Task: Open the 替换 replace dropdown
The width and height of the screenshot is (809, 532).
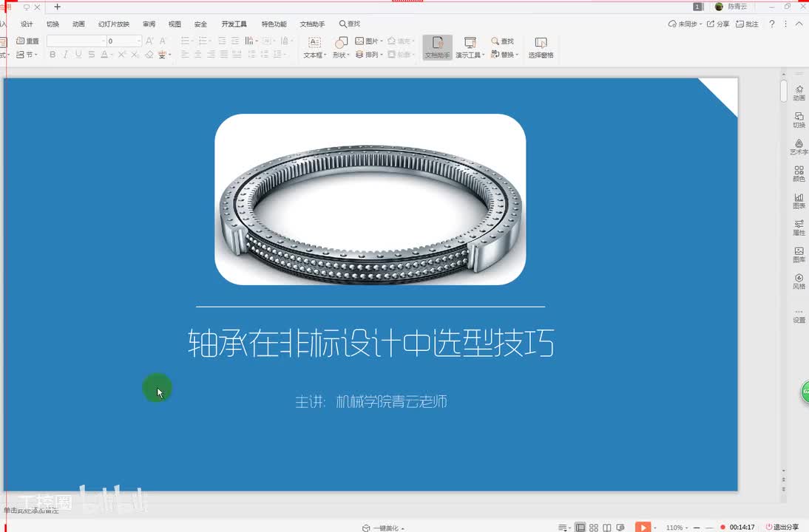Action: [504, 54]
